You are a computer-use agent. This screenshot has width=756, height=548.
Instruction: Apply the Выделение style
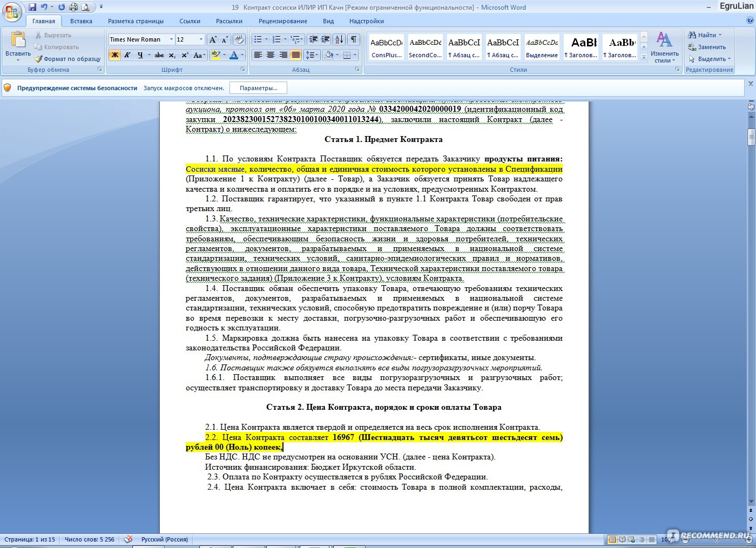(542, 47)
